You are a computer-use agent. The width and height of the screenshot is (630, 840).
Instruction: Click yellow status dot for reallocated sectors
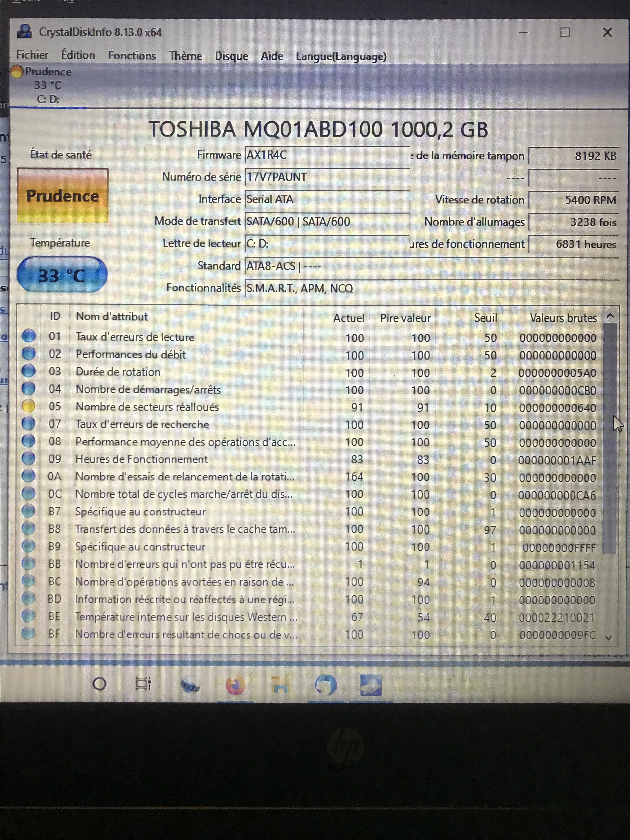click(29, 406)
